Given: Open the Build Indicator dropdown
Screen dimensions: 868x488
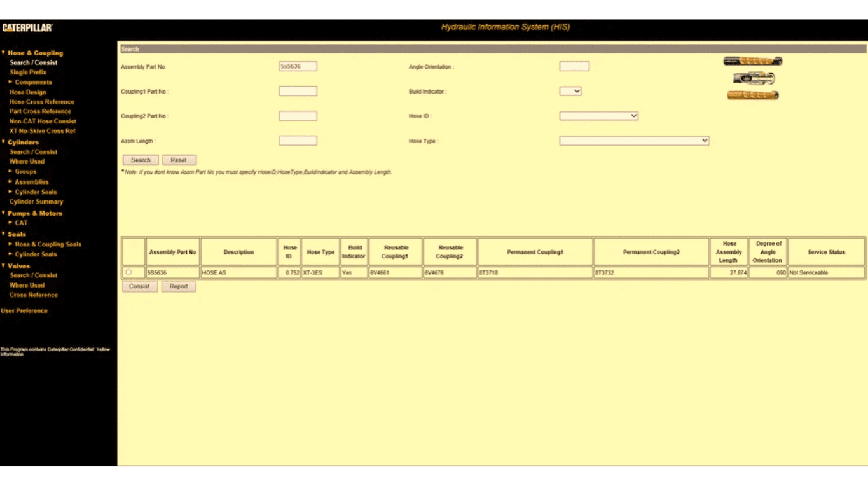Looking at the screenshot, I should [570, 91].
